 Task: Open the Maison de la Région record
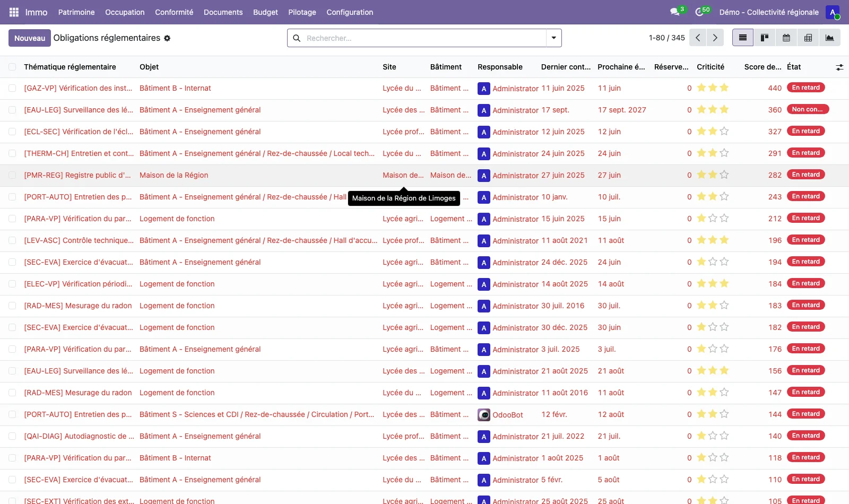(x=174, y=175)
